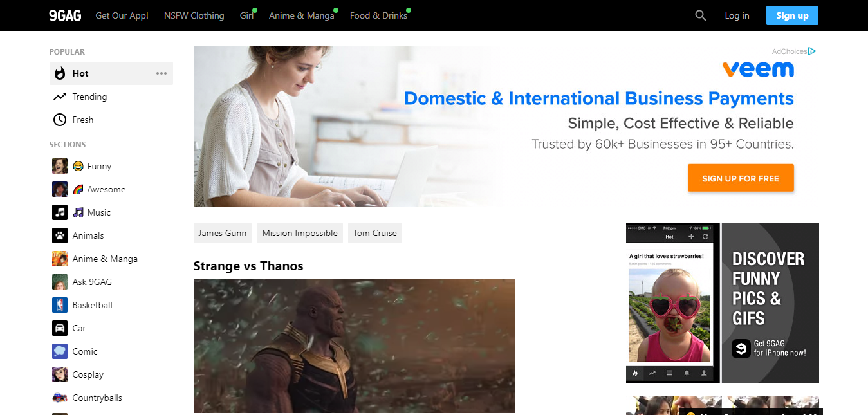
Task: Open NSFW Clothing nav item
Action: [x=194, y=15]
